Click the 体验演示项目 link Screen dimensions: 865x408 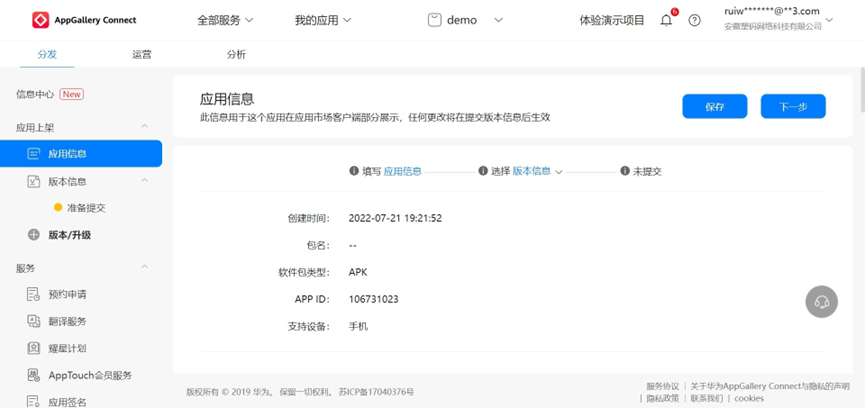612,20
